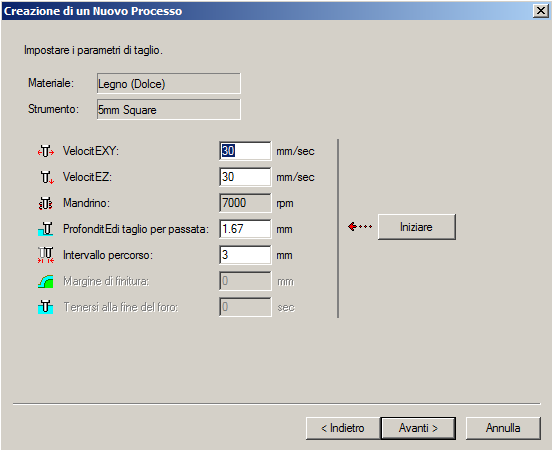This screenshot has height=450, width=552.
Task: Select the Mandrino rpm field
Action: coord(245,203)
